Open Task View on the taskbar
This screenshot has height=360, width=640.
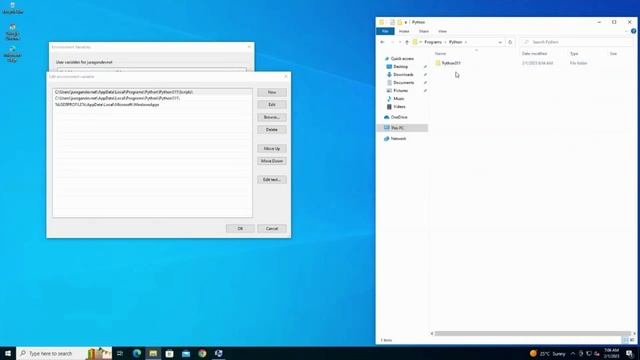tap(120, 353)
